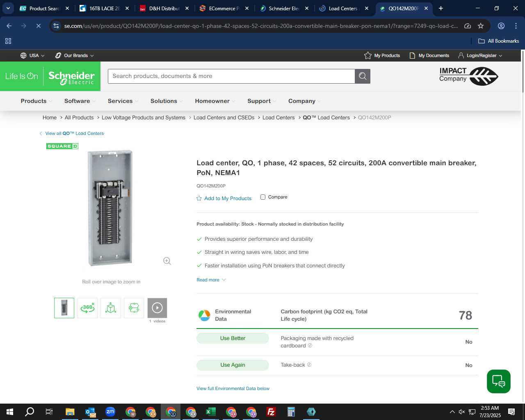
Task: Open File Explorer from the taskbar
Action: pyautogui.click(x=70, y=412)
